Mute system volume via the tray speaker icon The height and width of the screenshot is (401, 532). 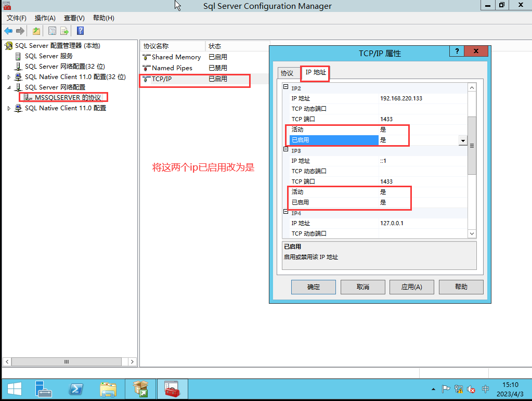(x=471, y=389)
